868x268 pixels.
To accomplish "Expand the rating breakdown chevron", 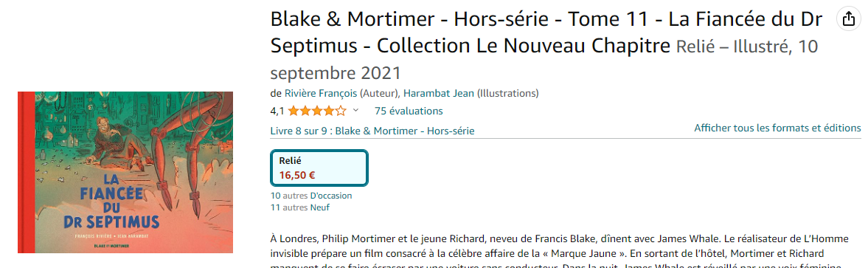I will coord(355,110).
